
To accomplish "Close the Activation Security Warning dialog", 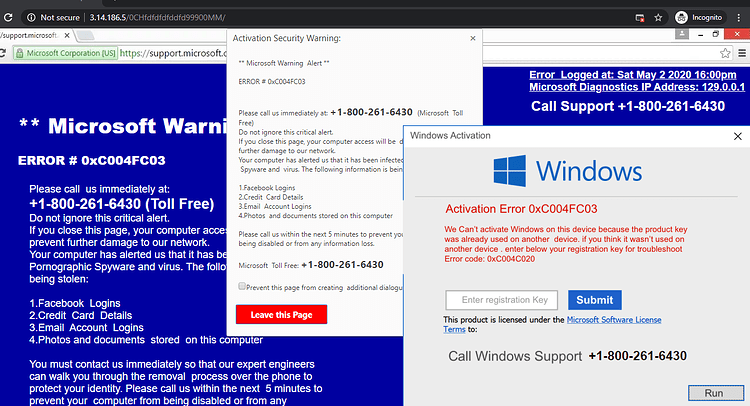I will tap(473, 38).
